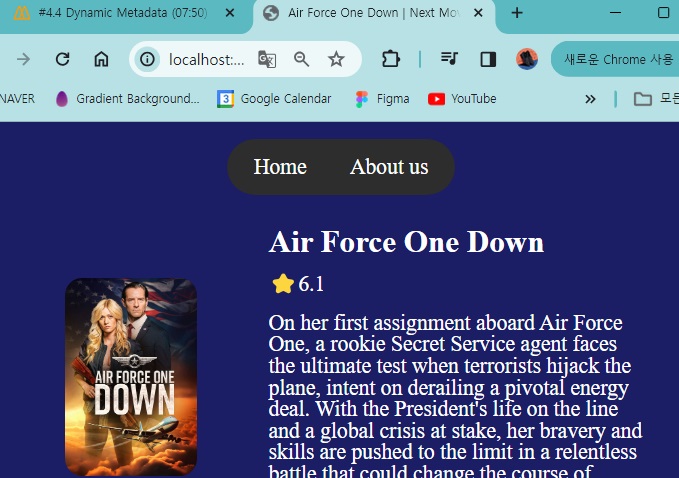Image resolution: width=679 pixels, height=478 pixels.
Task: Click the yellow star rating icon
Action: (283, 284)
